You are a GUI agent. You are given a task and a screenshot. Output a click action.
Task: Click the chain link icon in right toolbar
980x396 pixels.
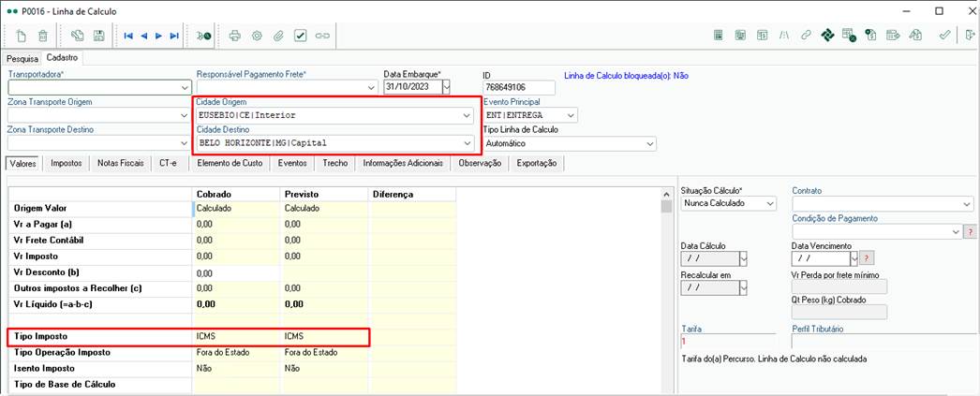coord(807,36)
